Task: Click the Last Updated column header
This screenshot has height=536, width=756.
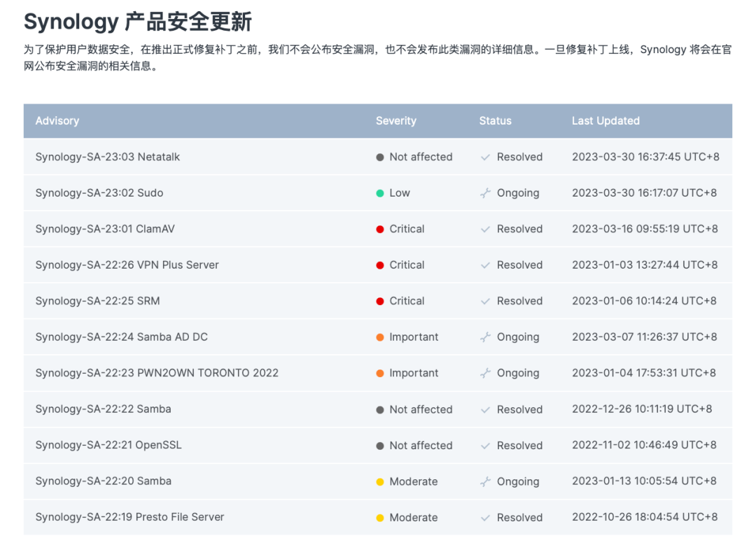Action: 605,121
